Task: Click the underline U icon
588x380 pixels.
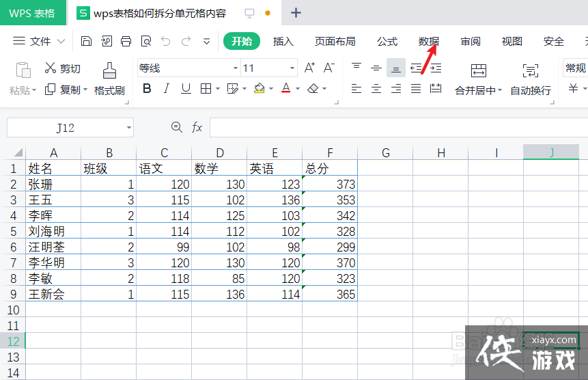Action: 185,89
